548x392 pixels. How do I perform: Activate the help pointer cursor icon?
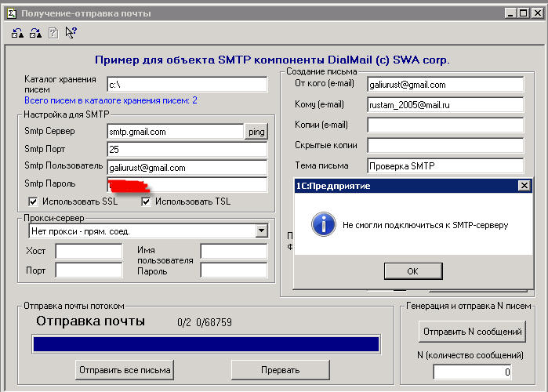[x=71, y=32]
